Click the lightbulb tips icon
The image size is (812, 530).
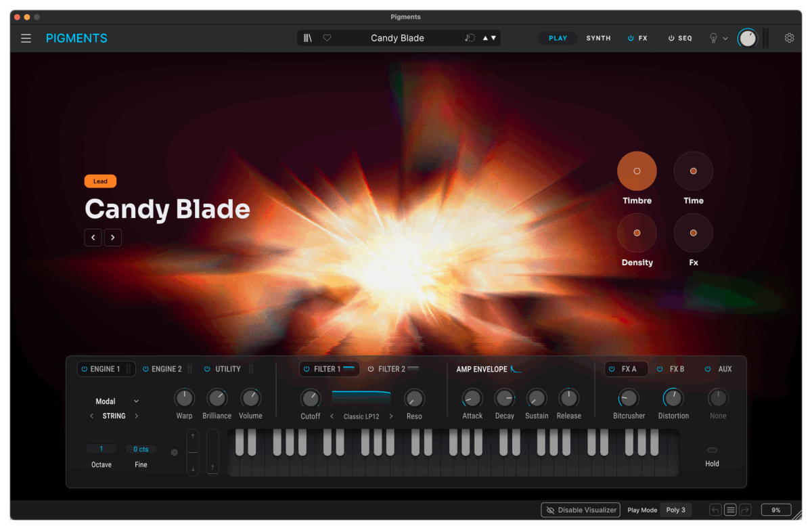coord(713,38)
